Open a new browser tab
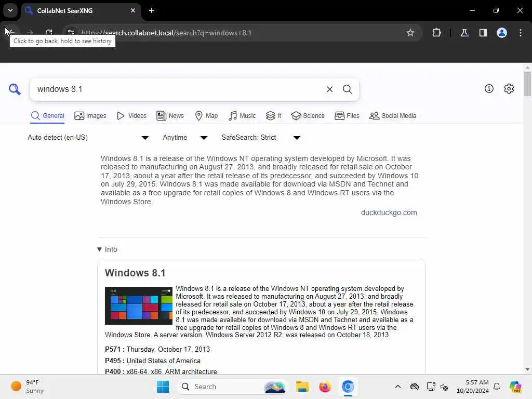The image size is (532, 399). click(x=152, y=10)
